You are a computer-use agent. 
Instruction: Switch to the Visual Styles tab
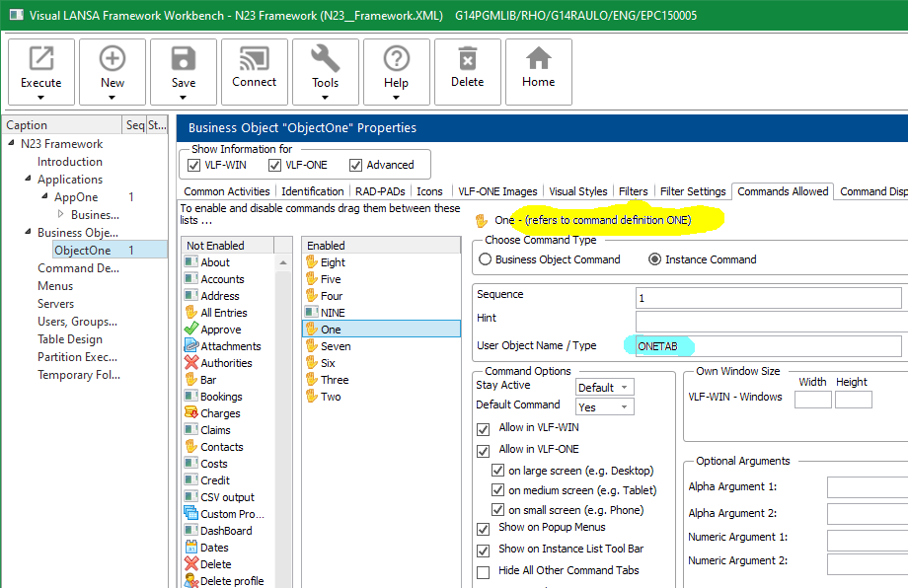point(578,191)
